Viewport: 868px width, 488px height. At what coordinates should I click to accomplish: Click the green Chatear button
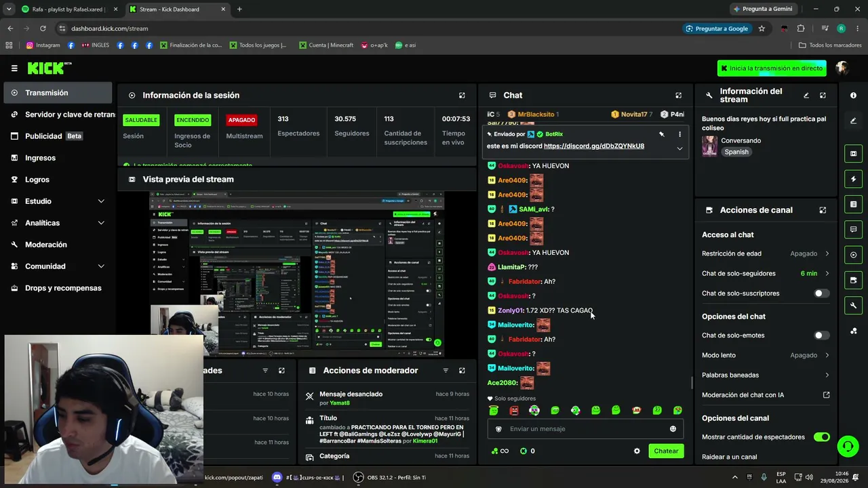click(x=666, y=451)
